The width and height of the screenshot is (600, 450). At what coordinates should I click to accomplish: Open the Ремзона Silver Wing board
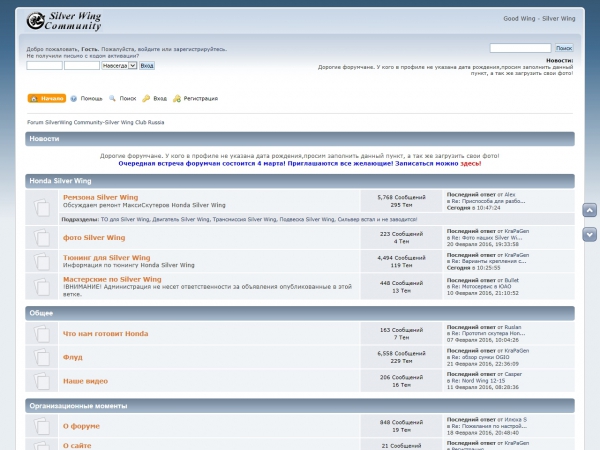click(101, 197)
